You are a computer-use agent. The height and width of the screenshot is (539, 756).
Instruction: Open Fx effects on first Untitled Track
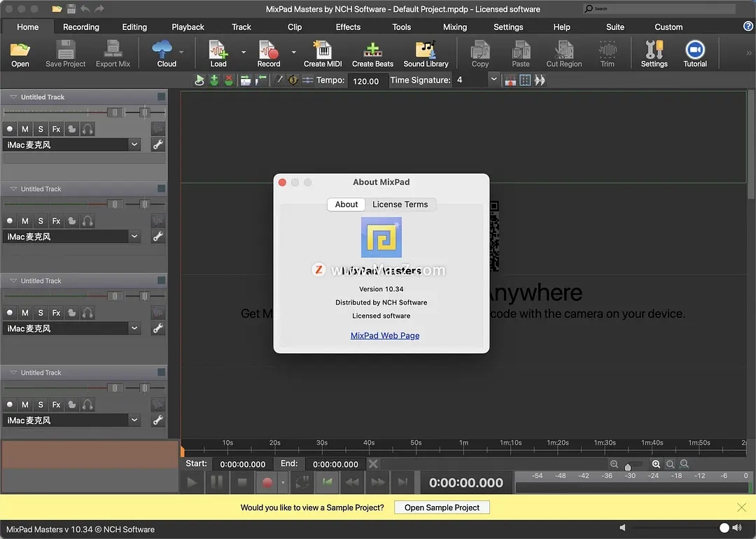[x=56, y=129]
